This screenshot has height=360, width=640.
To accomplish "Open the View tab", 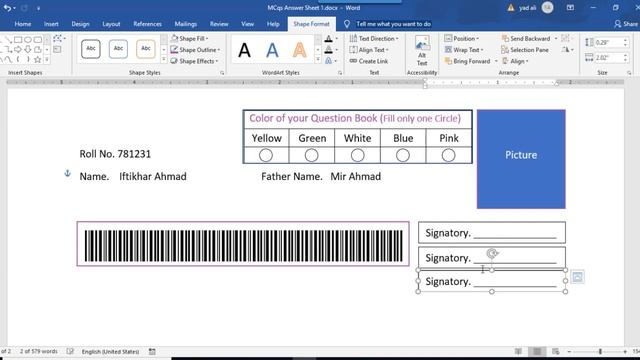I will click(x=247, y=24).
